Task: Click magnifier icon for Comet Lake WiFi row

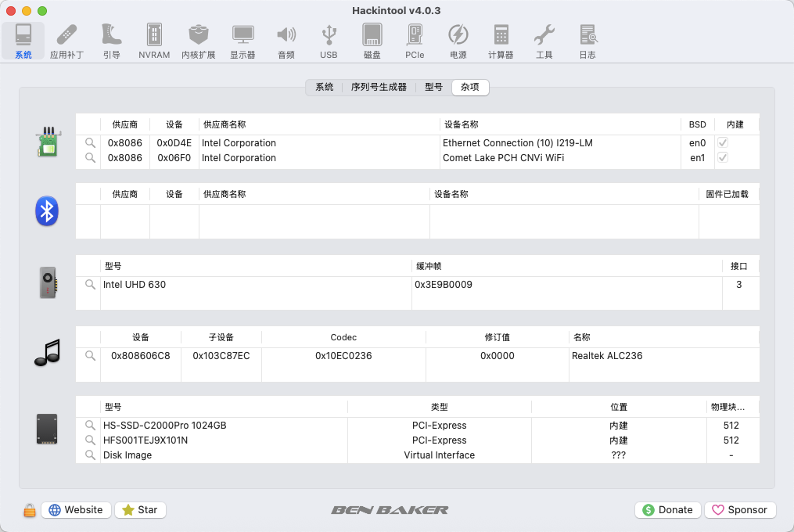Action: [x=90, y=157]
